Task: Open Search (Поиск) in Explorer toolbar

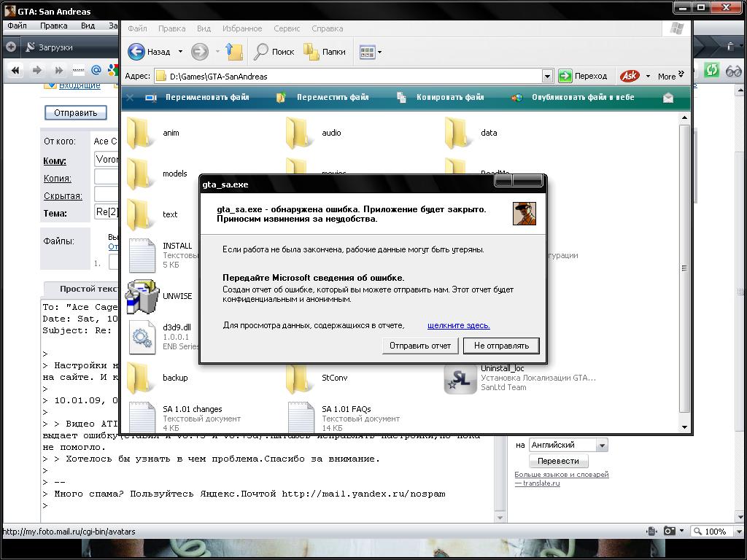Action: pyautogui.click(x=274, y=52)
